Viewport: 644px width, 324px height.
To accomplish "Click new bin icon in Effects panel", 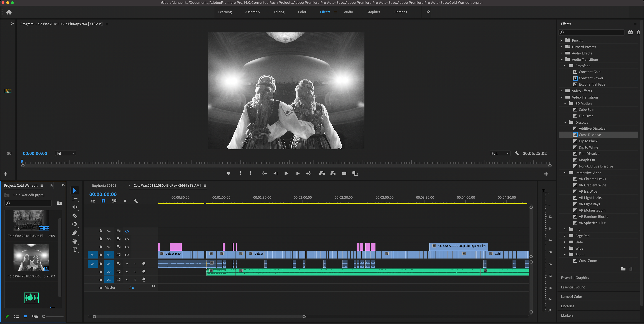I will click(623, 269).
